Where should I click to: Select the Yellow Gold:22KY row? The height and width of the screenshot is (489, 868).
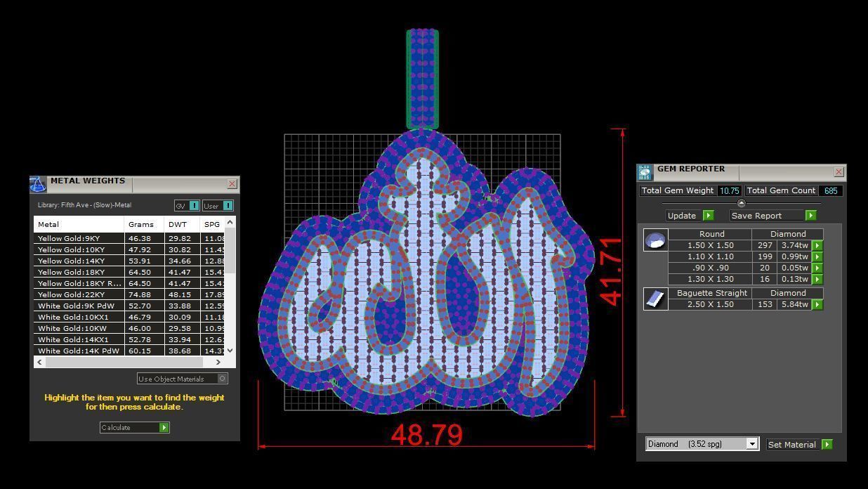pos(129,294)
